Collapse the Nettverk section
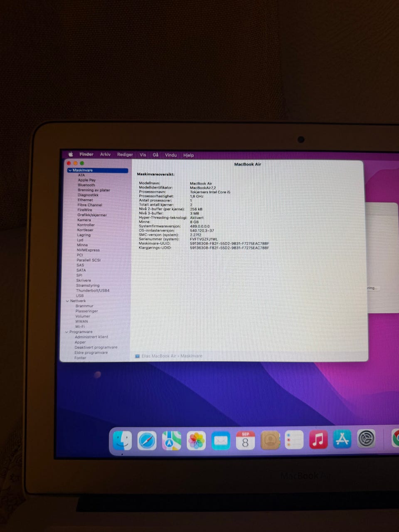 67,301
